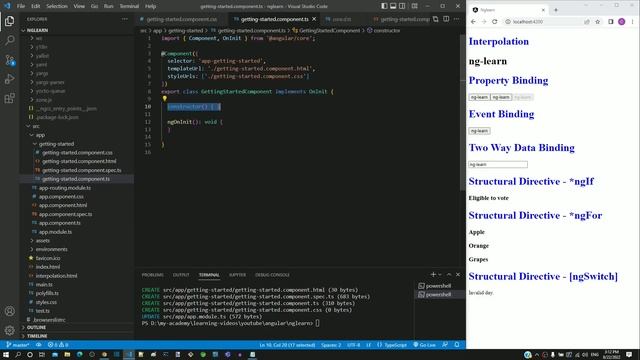Open editor More Actions ellipsis
640x360 pixels.
457,19
